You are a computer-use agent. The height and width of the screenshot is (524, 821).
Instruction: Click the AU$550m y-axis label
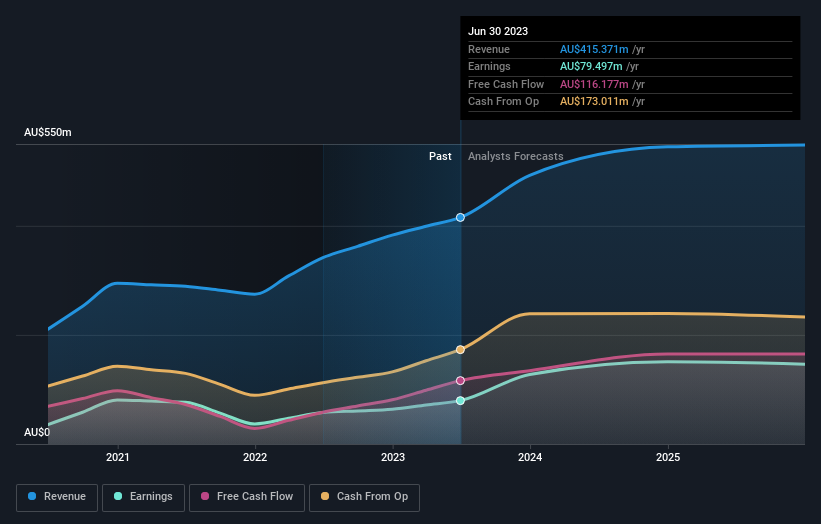click(48, 132)
